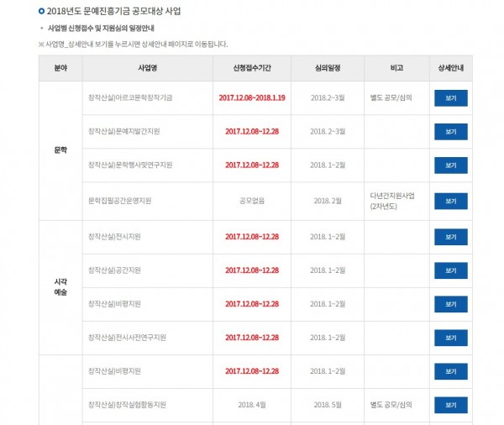Click 보기 button for 전시지원 row
504x425 pixels.
point(450,237)
